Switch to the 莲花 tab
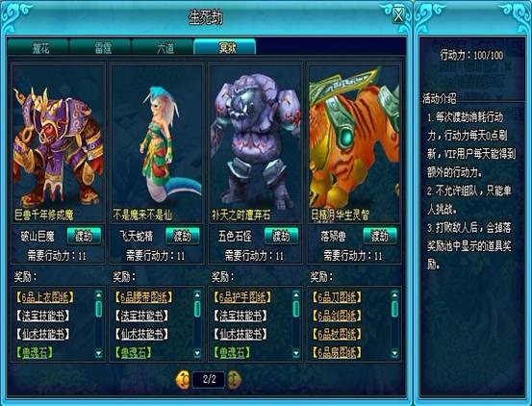The height and width of the screenshot is (406, 532). pos(38,47)
